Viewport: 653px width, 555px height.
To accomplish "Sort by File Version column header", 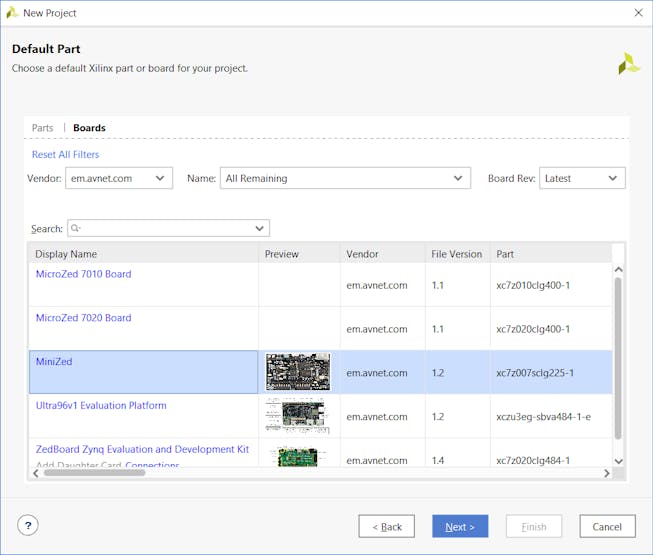I will click(456, 254).
